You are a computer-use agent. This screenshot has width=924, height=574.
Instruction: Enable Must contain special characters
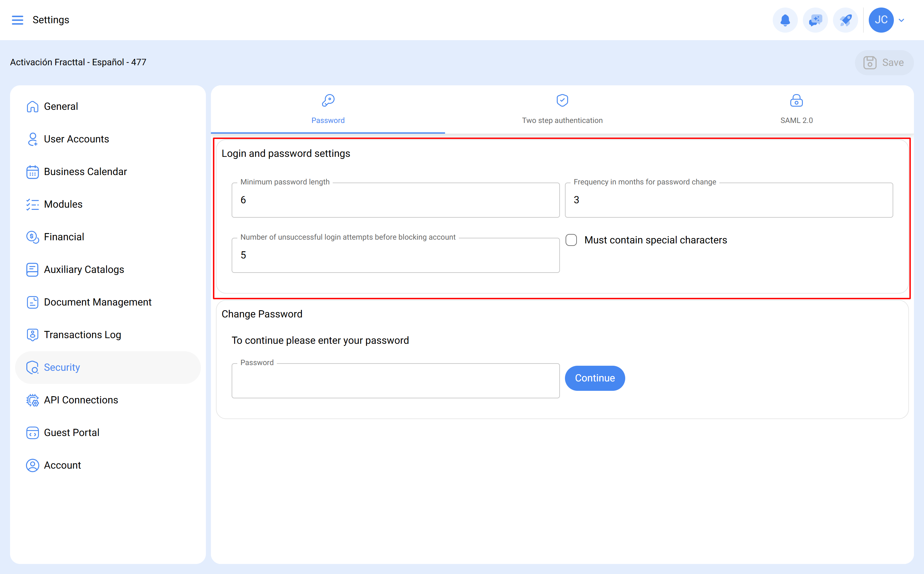[571, 240]
